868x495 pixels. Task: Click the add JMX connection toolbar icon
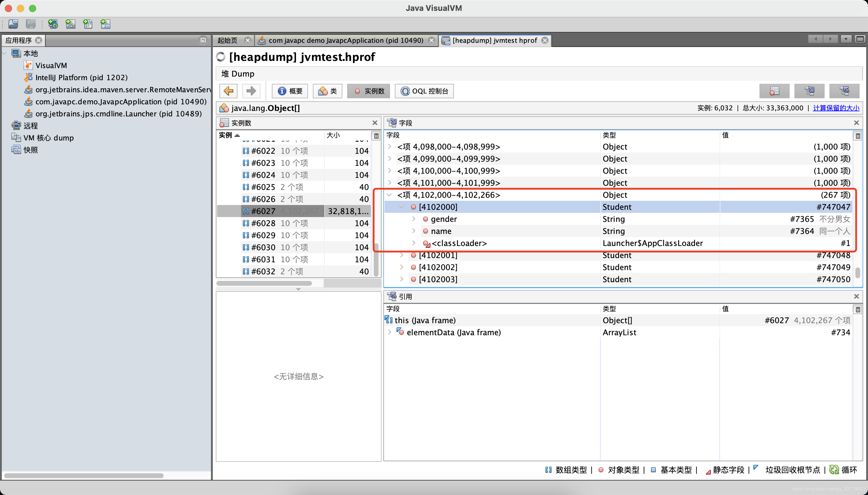tap(70, 24)
